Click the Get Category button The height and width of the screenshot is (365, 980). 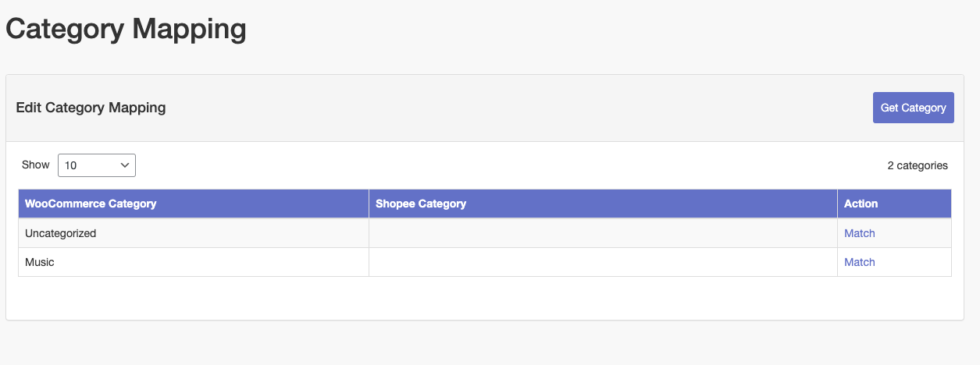(913, 108)
